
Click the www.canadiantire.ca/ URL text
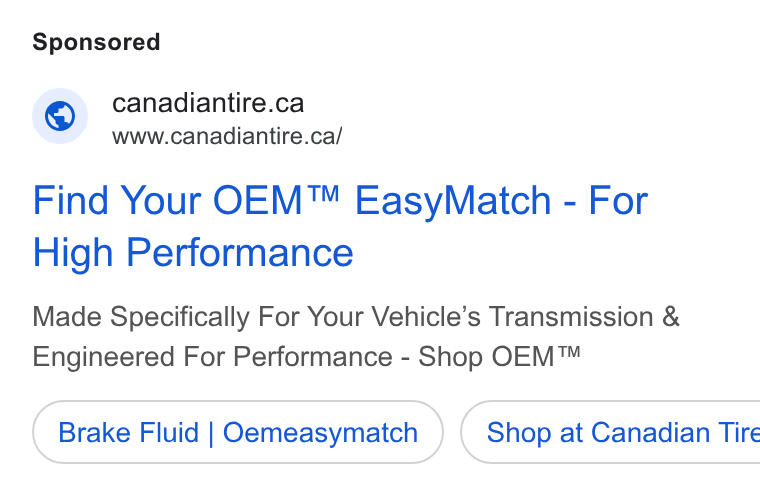click(227, 136)
